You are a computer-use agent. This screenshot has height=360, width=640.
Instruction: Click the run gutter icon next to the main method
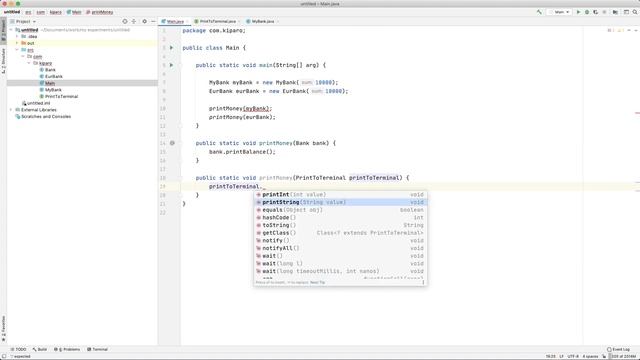pyautogui.click(x=171, y=65)
